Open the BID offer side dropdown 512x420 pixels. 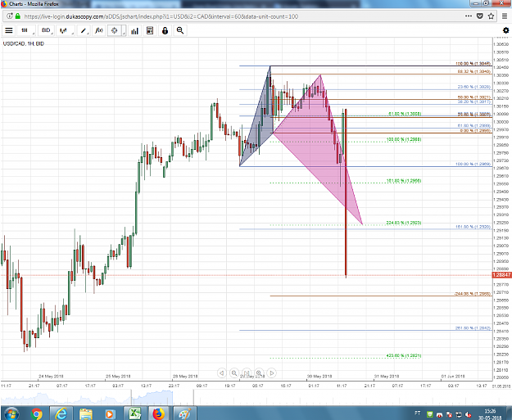pyautogui.click(x=46, y=30)
